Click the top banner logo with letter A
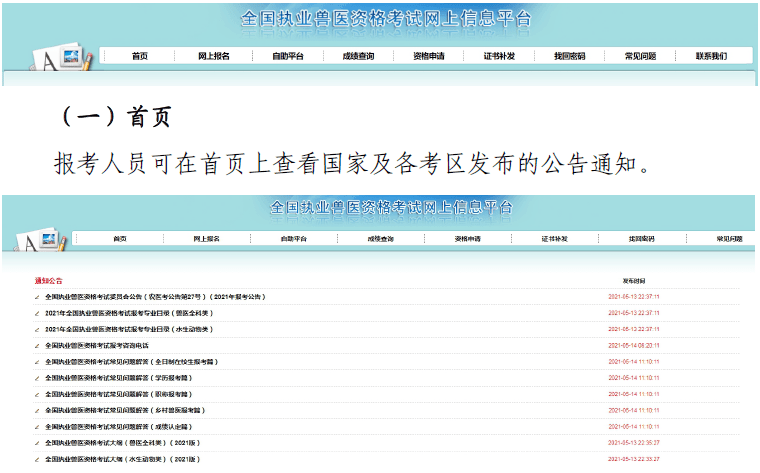Image resolution: width=760 pixels, height=473 pixels. coord(62,59)
